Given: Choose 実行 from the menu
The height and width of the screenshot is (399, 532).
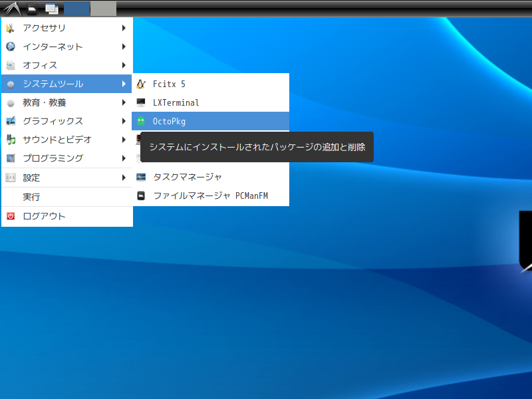Looking at the screenshot, I should click(66, 197).
